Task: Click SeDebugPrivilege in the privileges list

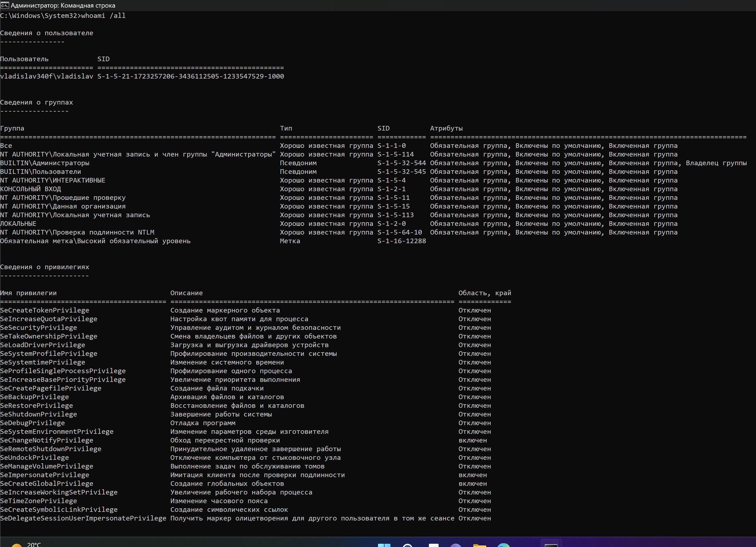Action: 32,423
